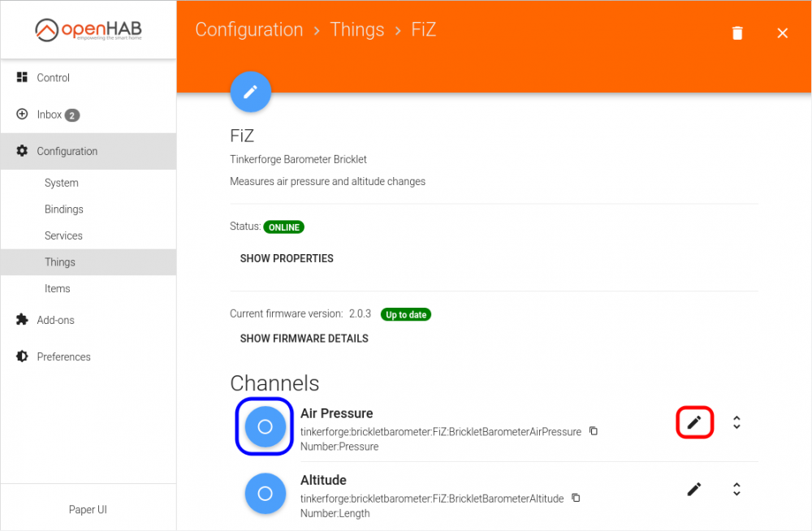Click the Configuration gear icon in sidebar

pyautogui.click(x=22, y=151)
